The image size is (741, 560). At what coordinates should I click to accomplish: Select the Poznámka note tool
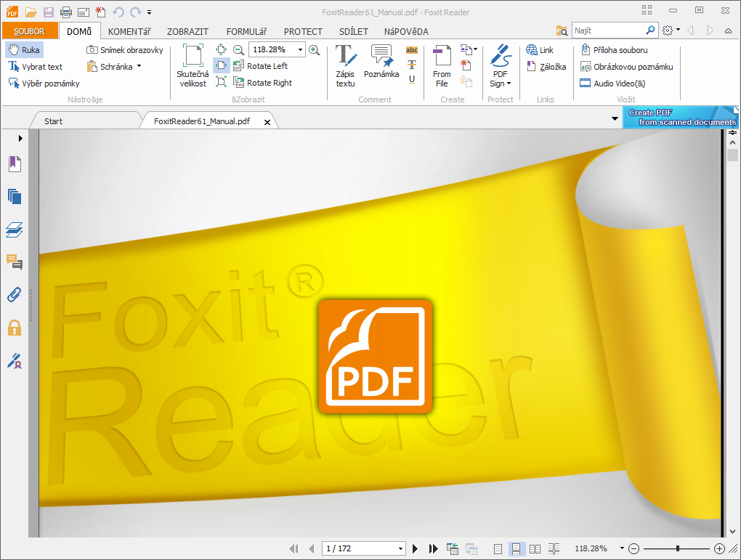381,62
